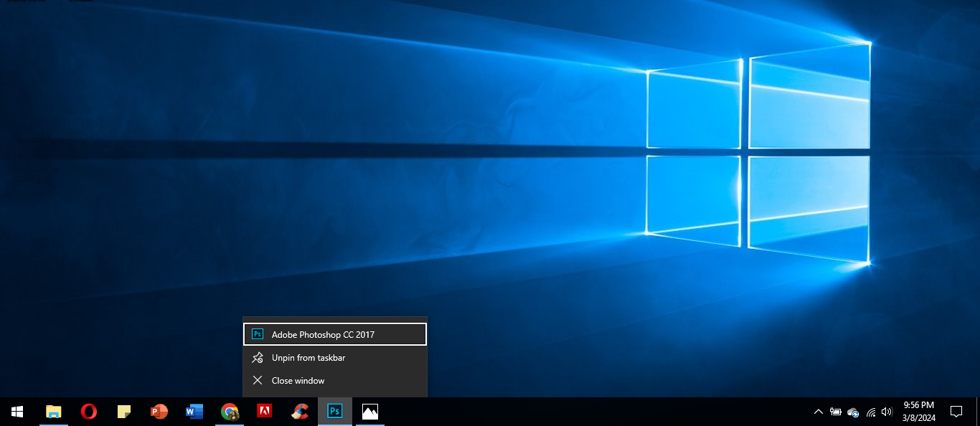
Task: Choose Unpin from taskbar
Action: (x=335, y=357)
